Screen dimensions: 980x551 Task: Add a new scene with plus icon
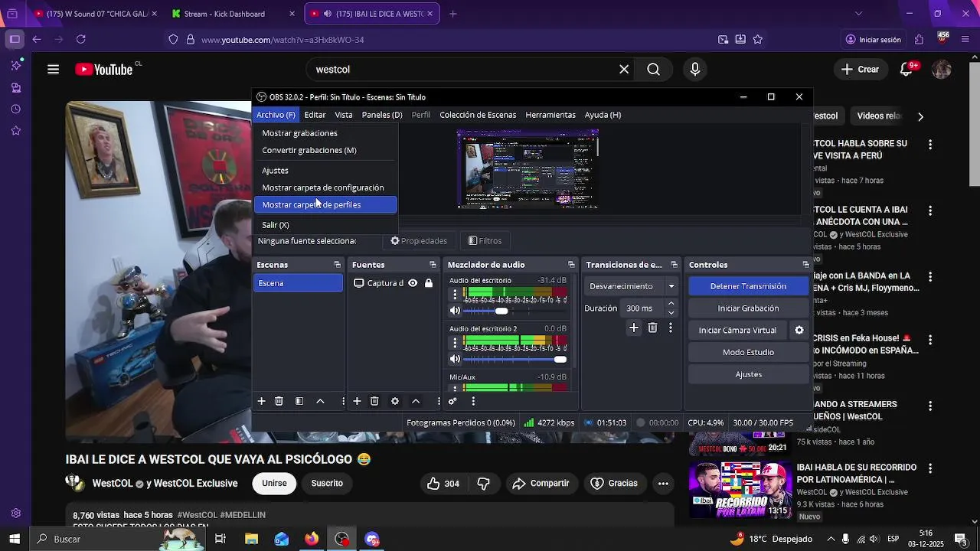261,401
